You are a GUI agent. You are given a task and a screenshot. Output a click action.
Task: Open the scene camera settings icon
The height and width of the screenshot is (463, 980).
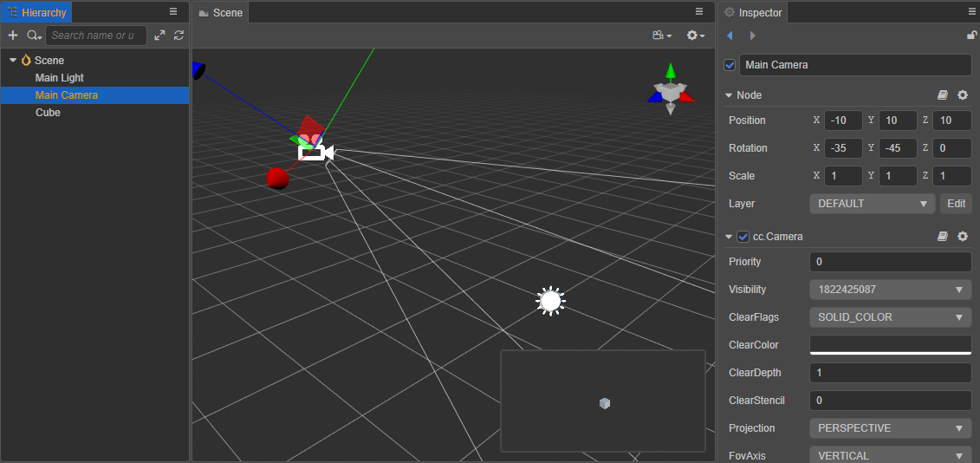click(x=661, y=36)
